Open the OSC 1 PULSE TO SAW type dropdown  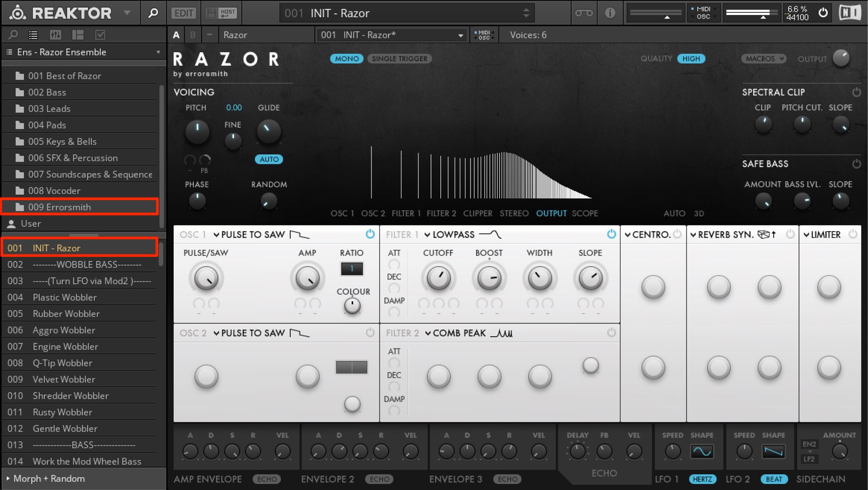(261, 235)
